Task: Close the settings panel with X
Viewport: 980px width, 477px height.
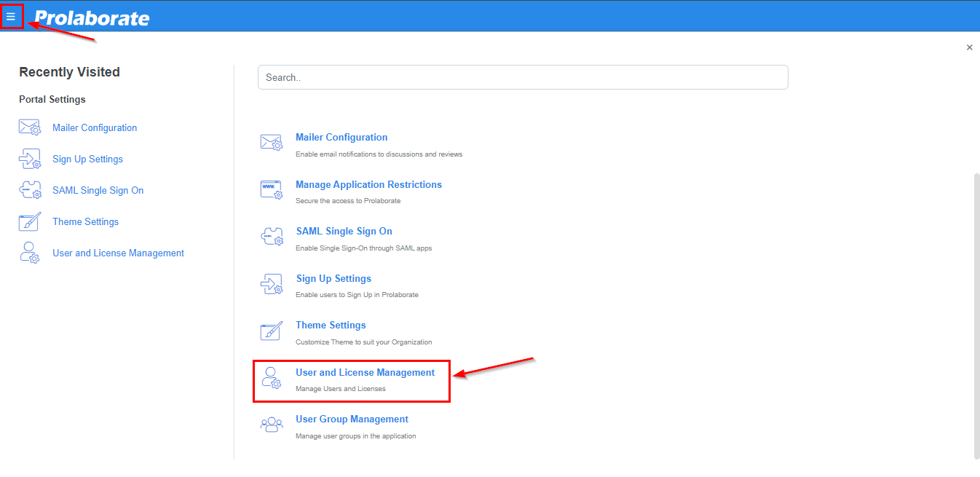Action: [969, 47]
